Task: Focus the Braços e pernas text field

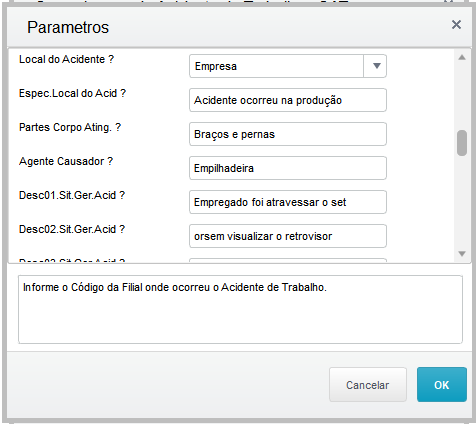Action: click(x=288, y=134)
